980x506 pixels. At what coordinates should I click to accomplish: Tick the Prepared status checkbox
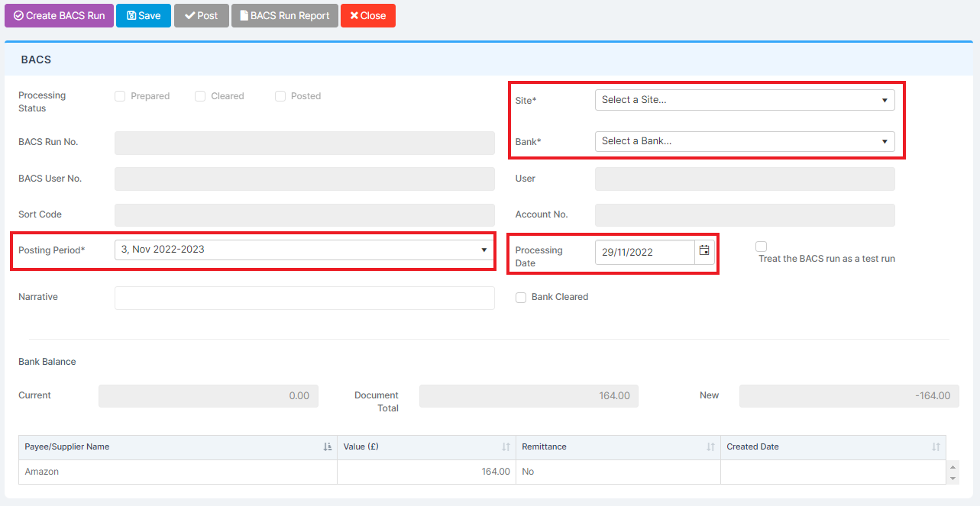[x=120, y=96]
